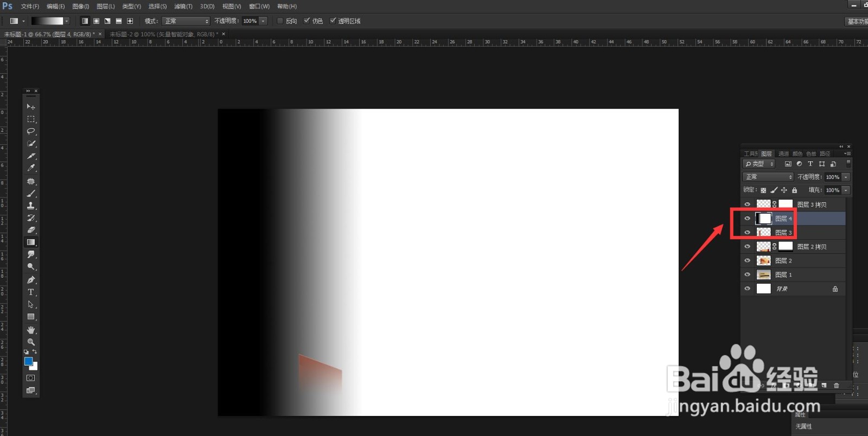Open the 模式 blend mode dropdown in options bar

(x=186, y=21)
